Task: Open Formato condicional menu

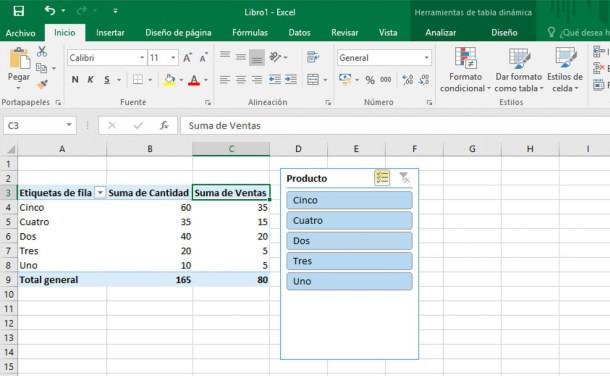Action: click(x=465, y=70)
